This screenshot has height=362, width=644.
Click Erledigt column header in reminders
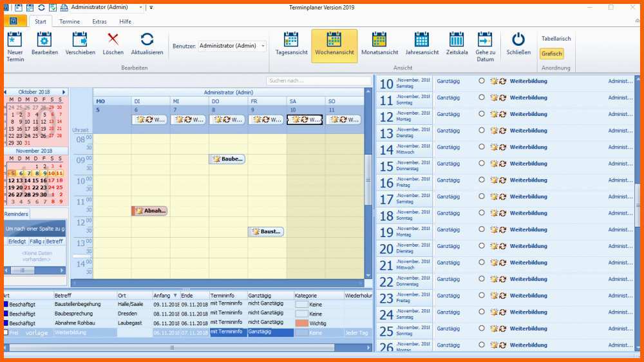pos(17,241)
